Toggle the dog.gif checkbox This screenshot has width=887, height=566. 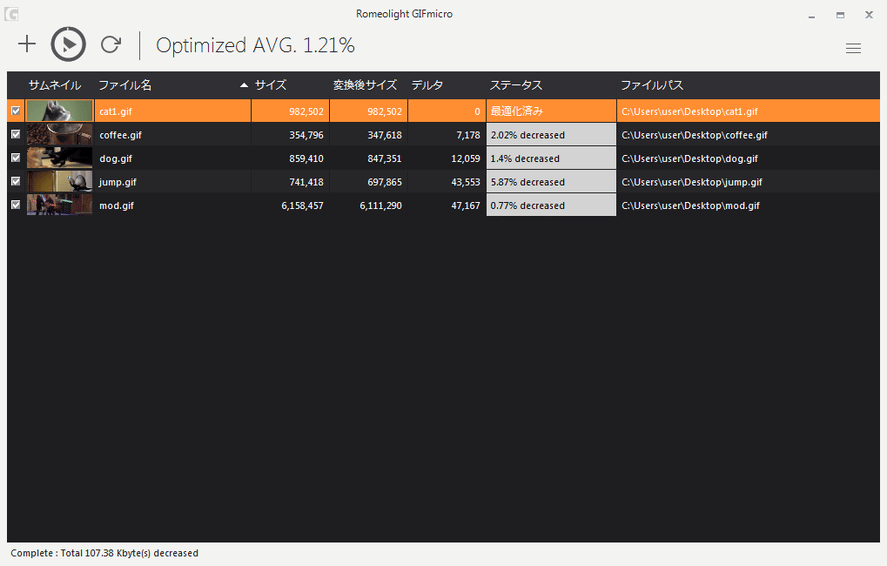16,158
